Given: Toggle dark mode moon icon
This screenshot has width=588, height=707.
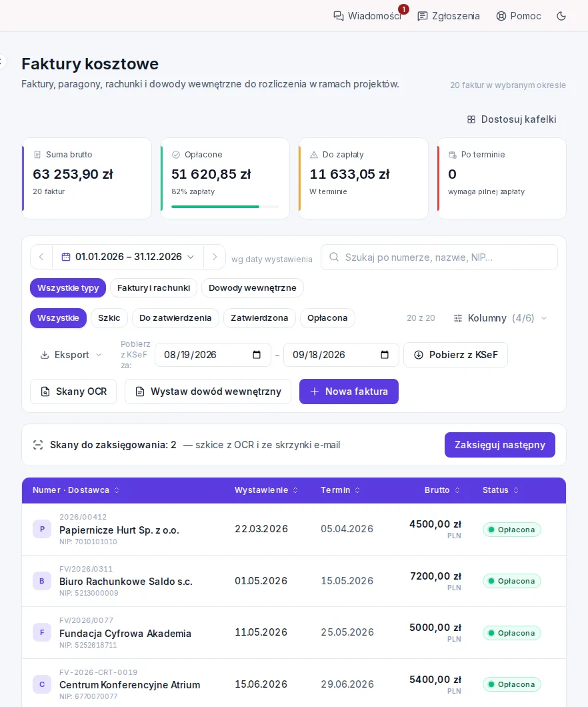Looking at the screenshot, I should (x=561, y=16).
